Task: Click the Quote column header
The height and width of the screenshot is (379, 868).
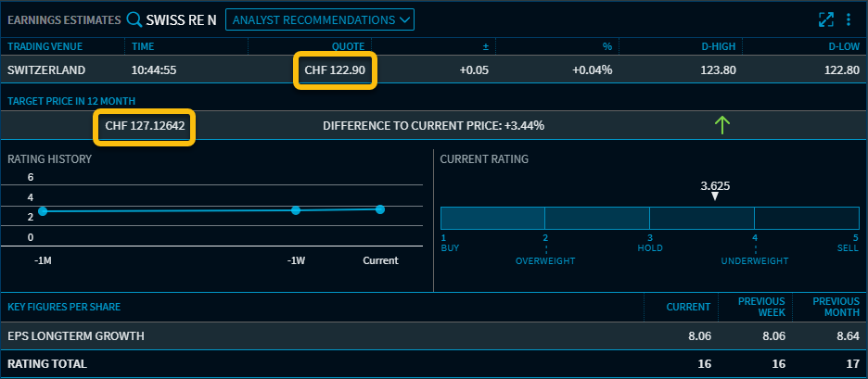Action: (x=348, y=46)
